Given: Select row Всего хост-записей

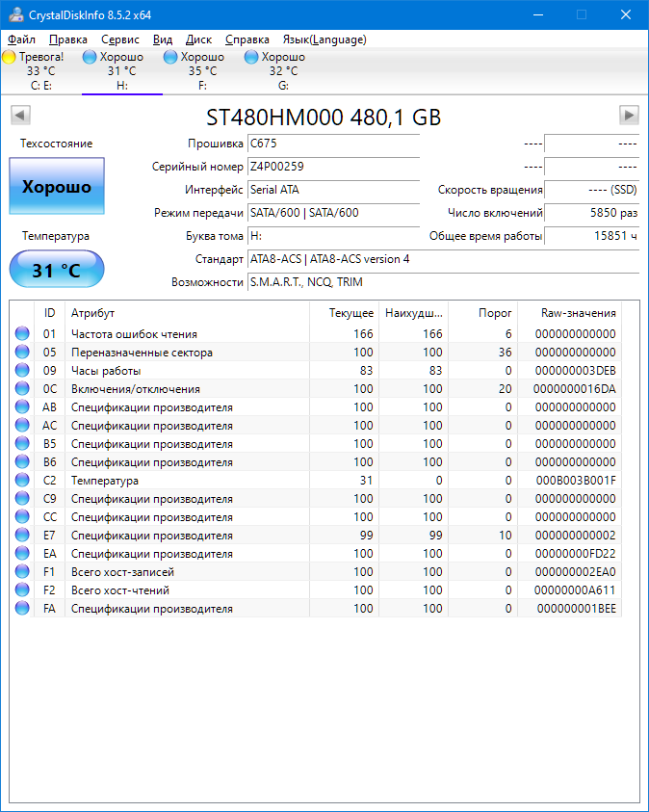Looking at the screenshot, I should click(316, 572).
